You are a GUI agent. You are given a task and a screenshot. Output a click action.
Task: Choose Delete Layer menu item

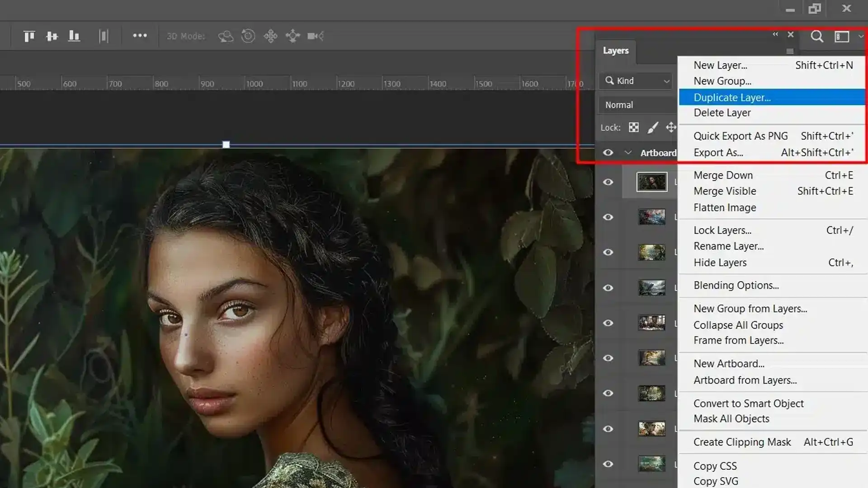click(773, 113)
